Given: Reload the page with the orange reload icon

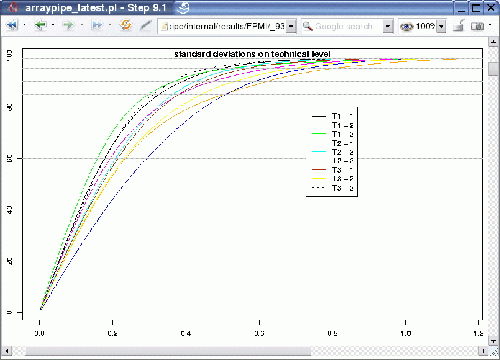Looking at the screenshot, I should click(x=126, y=25).
